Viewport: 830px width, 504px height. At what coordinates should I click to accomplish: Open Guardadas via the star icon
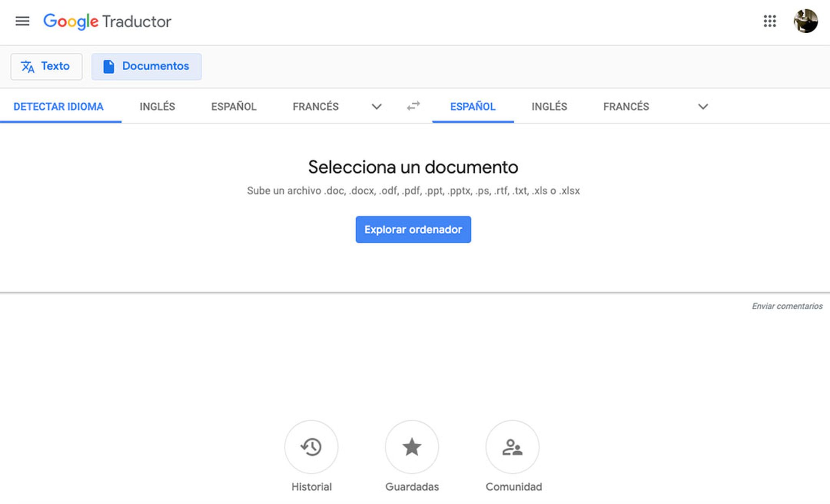click(x=412, y=447)
